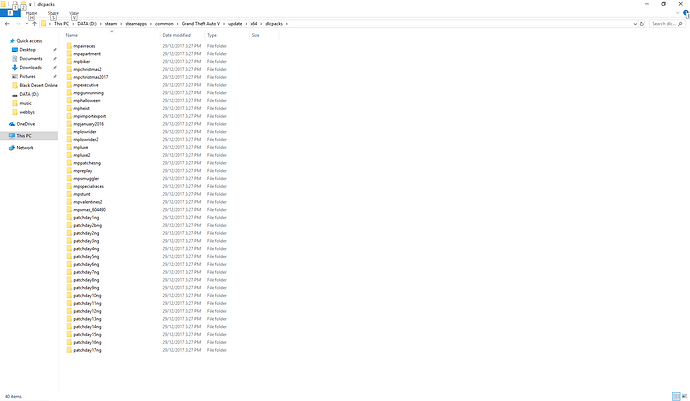Screen dimensions: 690x401
Task: Sort by the Size column header
Action: point(256,35)
